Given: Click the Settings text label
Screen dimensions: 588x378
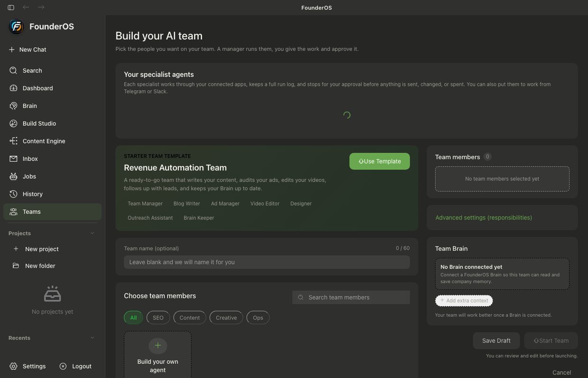Looking at the screenshot, I should click(x=34, y=366).
